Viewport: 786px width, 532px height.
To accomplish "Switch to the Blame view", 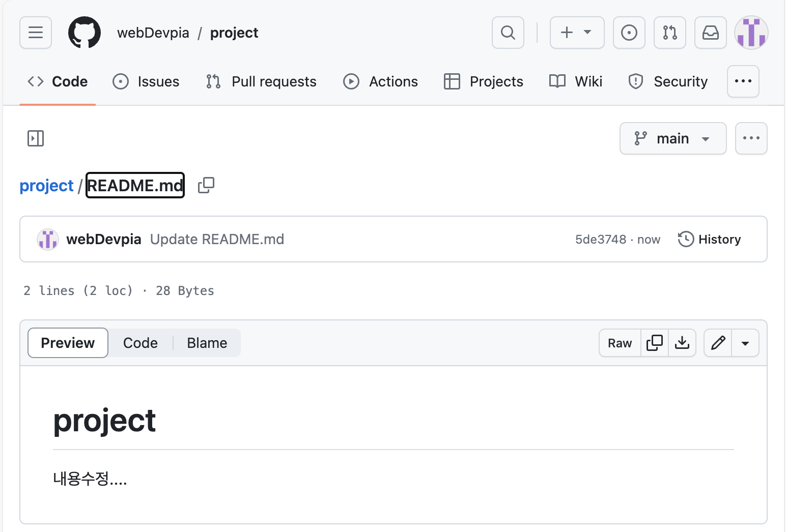I will click(x=207, y=343).
